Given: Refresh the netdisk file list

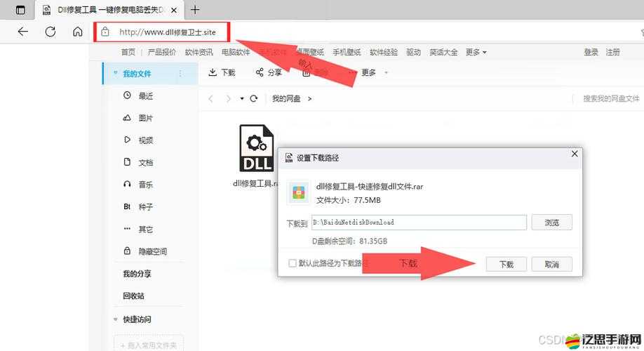Looking at the screenshot, I should coord(254,99).
